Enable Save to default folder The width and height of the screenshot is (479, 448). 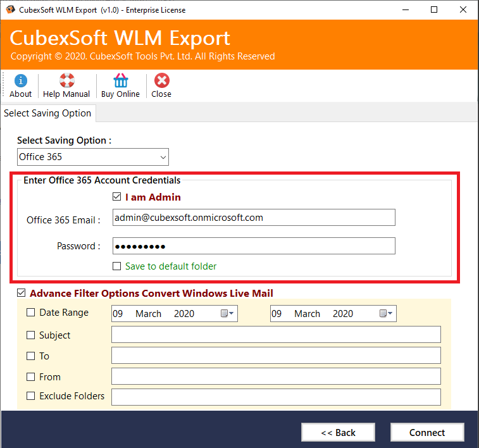tap(116, 266)
